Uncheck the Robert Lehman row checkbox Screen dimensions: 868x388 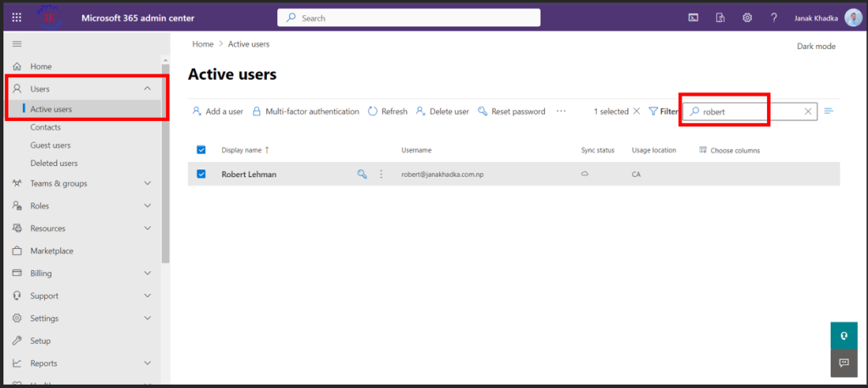pyautogui.click(x=202, y=174)
